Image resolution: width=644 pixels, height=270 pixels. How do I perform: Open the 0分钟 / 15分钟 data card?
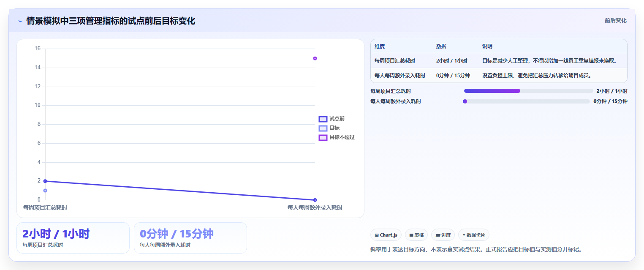[x=190, y=238]
